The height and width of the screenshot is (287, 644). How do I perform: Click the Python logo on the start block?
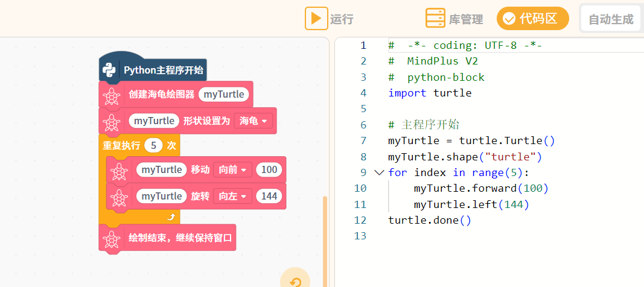click(x=109, y=70)
